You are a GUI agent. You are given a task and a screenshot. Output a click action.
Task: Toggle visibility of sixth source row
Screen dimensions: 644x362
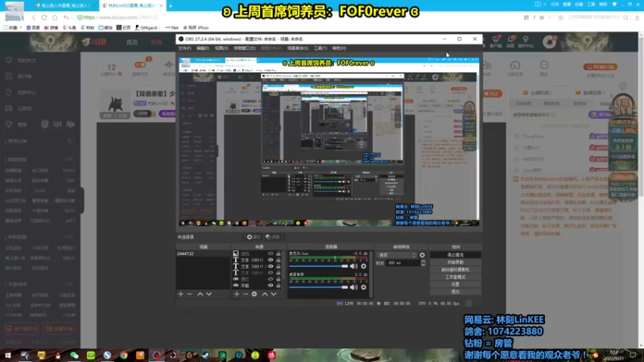tap(270, 286)
